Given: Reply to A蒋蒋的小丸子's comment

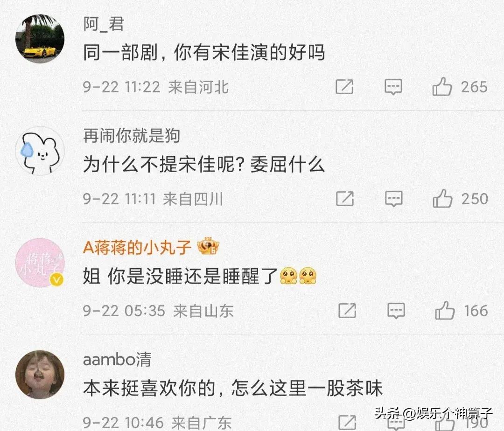Looking at the screenshot, I should pyautogui.click(x=396, y=310).
